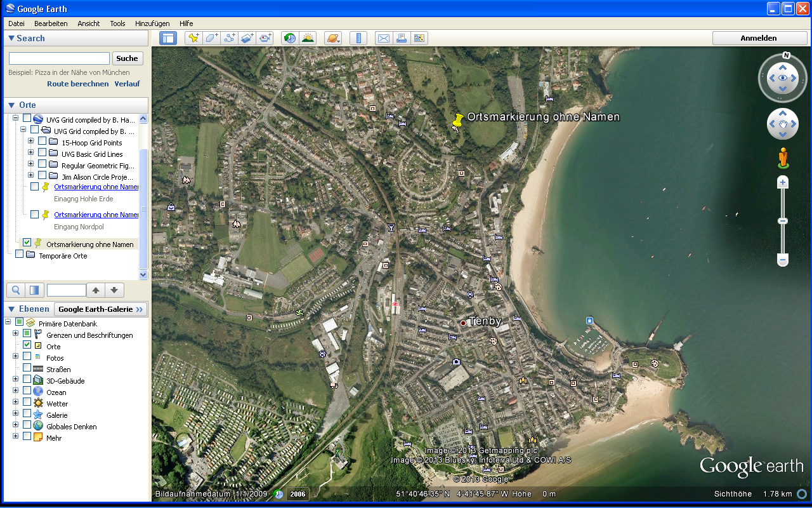Expand the Jim Alison Circle Proje... folder
Screen dimensions: 812x508
(x=30, y=176)
